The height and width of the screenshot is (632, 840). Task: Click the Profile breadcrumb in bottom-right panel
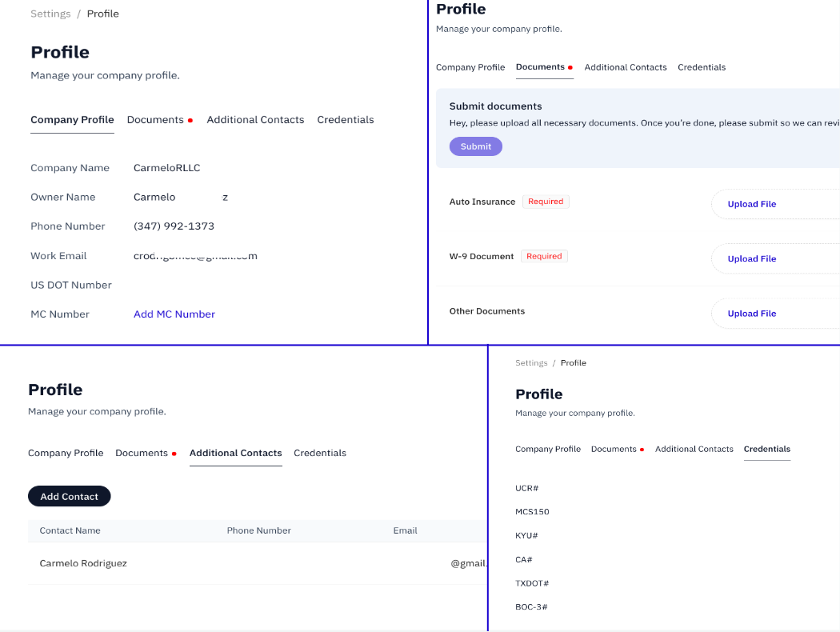[x=574, y=362]
